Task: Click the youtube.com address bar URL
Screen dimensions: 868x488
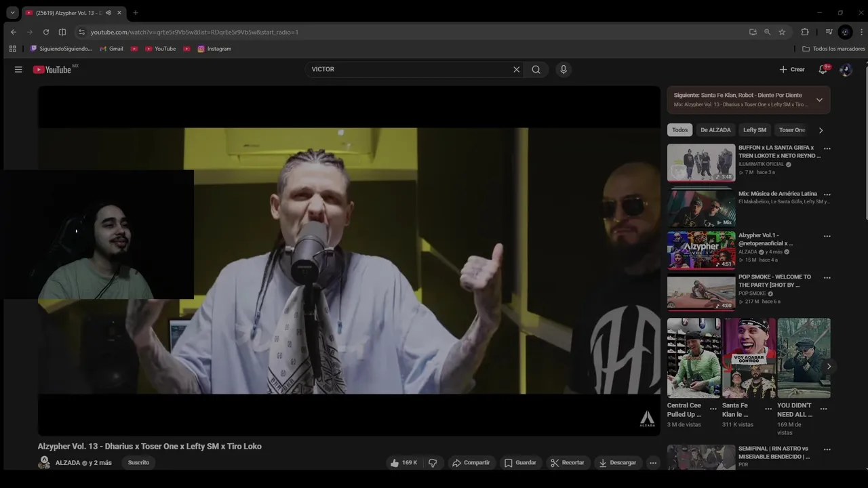Action: 195,32
